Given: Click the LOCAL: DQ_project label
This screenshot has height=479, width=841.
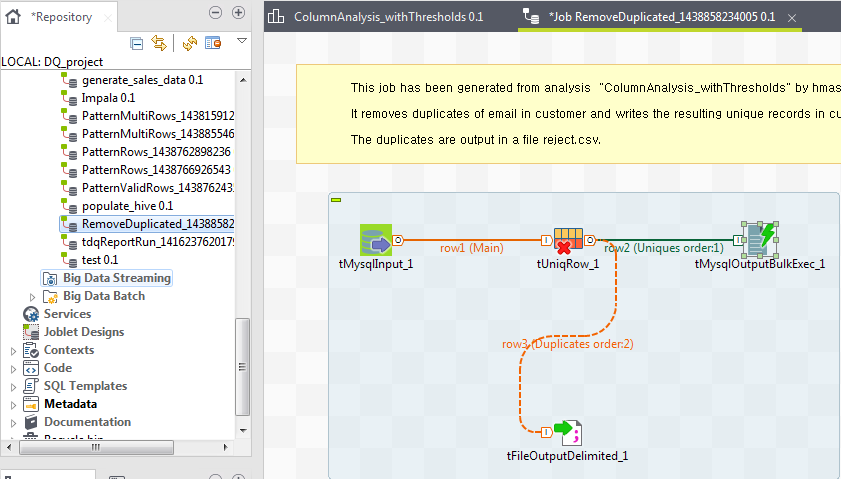Looking at the screenshot, I should pos(52,62).
